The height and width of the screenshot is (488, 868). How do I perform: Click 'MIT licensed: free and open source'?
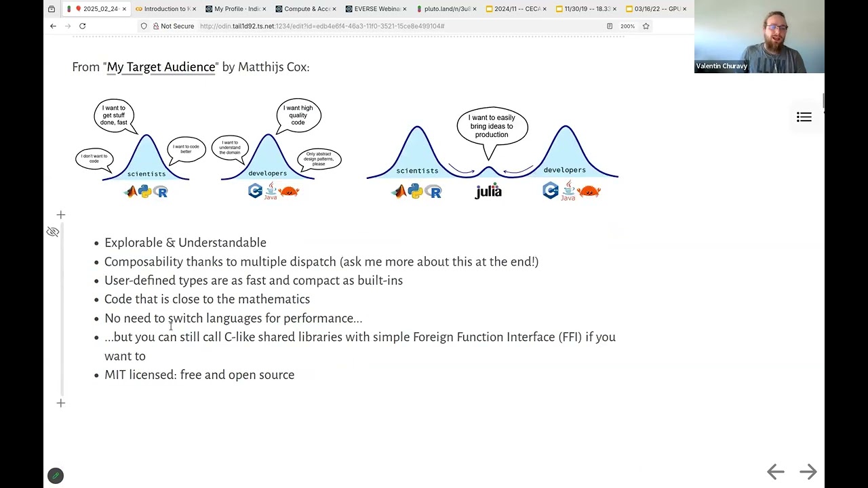coord(199,375)
